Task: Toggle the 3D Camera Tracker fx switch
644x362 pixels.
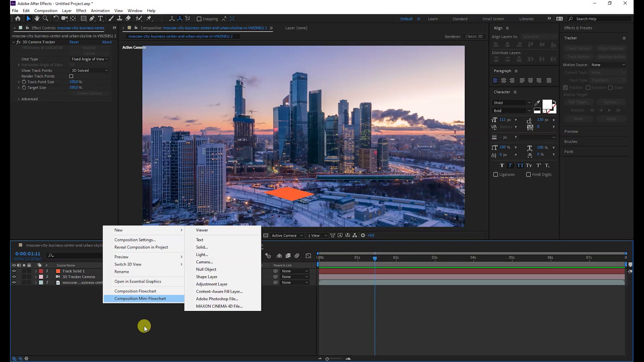Action: 19,42
